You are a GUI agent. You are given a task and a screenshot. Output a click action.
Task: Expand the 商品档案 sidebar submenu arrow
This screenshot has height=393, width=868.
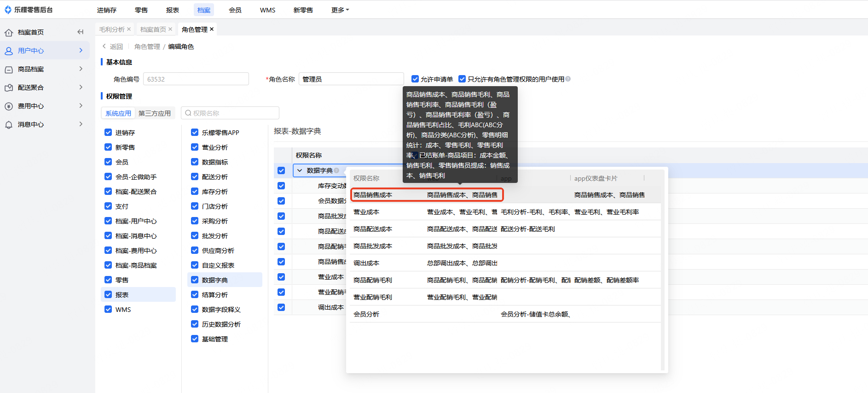point(81,69)
